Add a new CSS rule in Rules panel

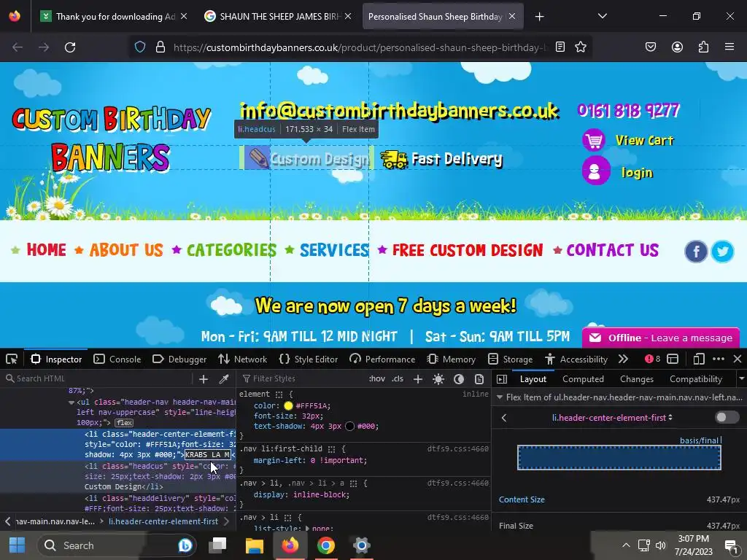[x=418, y=379]
